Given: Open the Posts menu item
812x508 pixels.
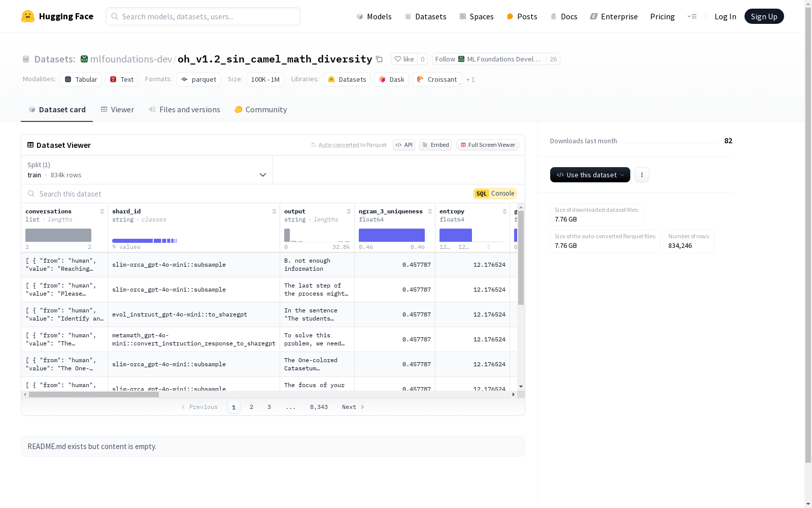Looking at the screenshot, I should [522, 16].
